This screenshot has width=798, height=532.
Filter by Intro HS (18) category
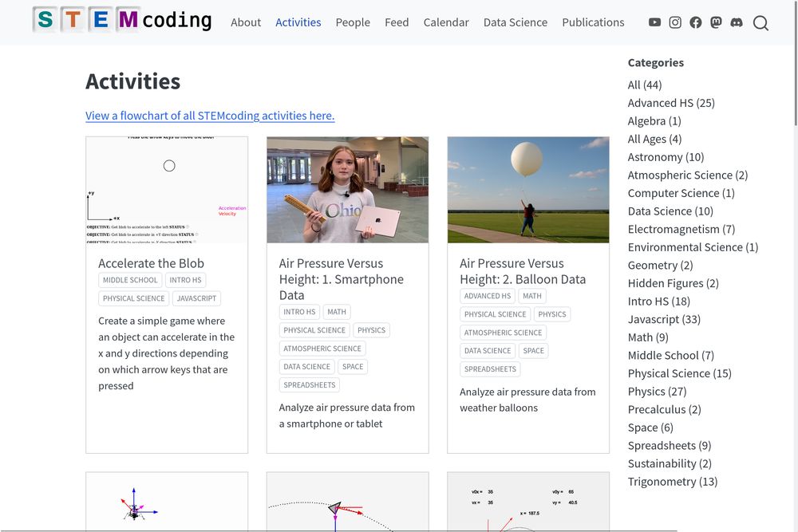click(658, 301)
